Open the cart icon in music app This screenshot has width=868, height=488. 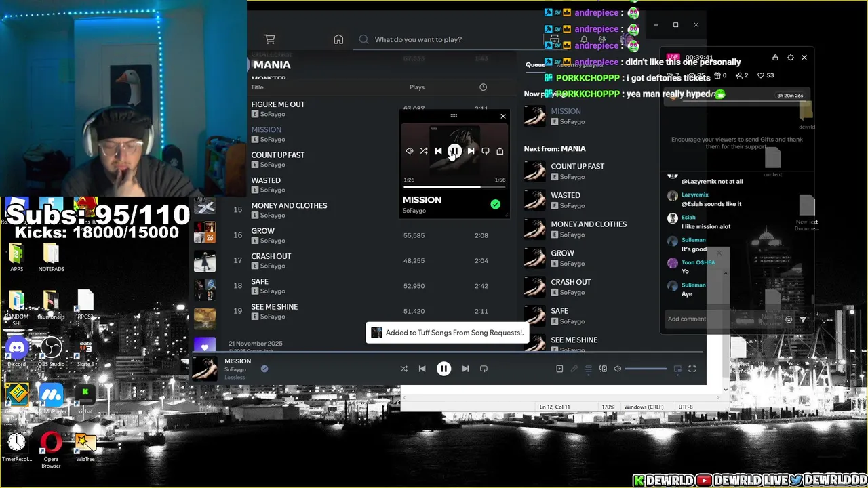click(270, 39)
